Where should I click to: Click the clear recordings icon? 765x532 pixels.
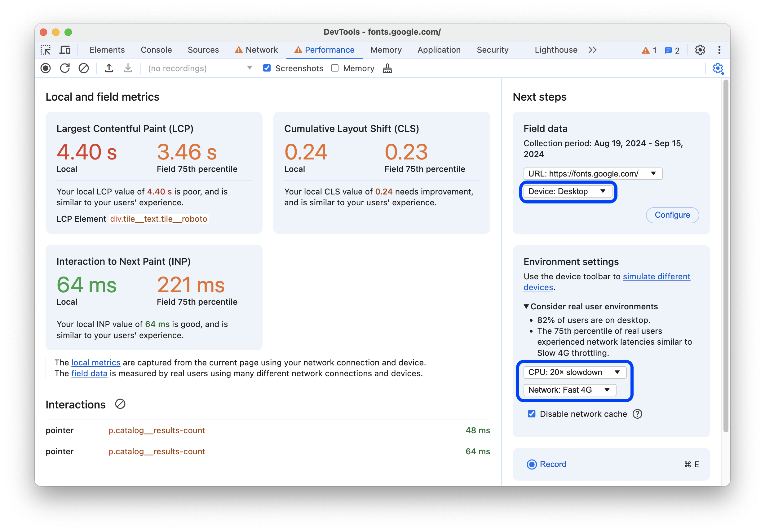pyautogui.click(x=84, y=69)
